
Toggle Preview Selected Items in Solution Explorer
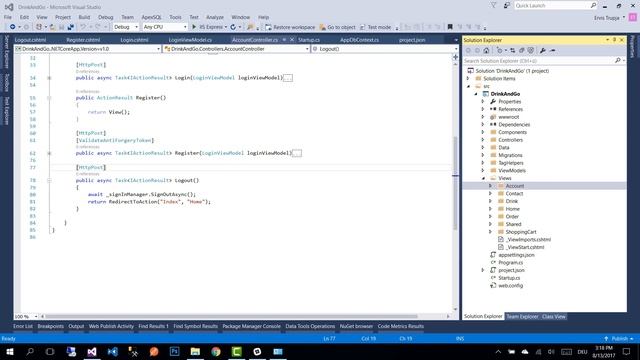(553, 51)
